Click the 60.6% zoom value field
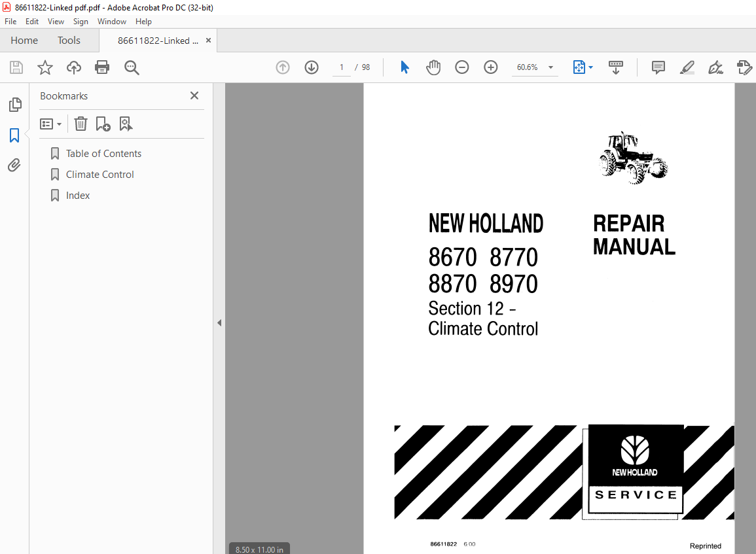Screen dimensions: 756x554 528,67
